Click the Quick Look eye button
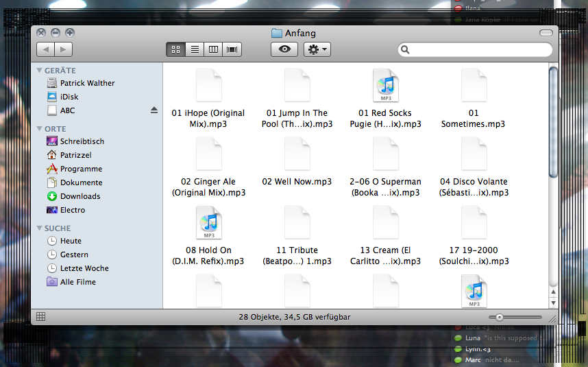The image size is (588, 367). [x=284, y=49]
